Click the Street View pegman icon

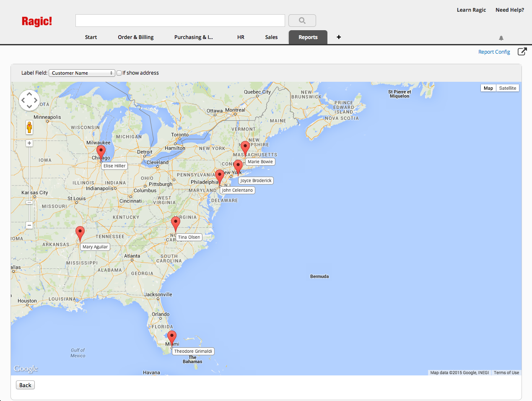point(29,127)
